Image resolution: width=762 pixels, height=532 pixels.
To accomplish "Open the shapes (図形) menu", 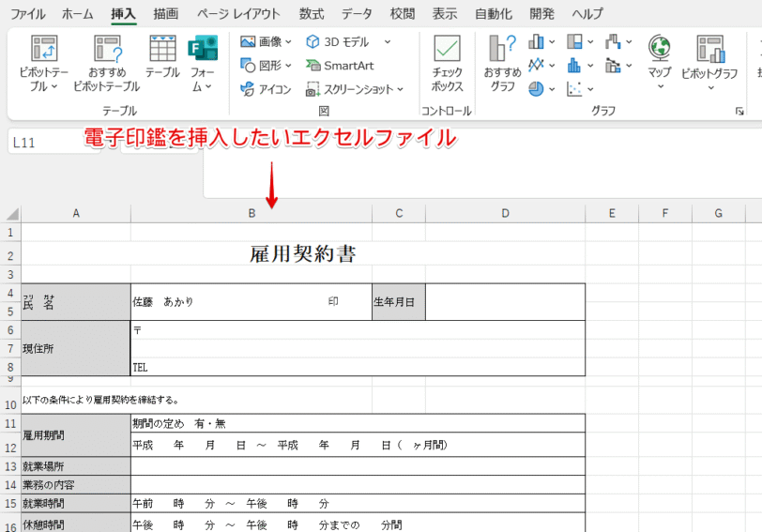I will [266, 65].
